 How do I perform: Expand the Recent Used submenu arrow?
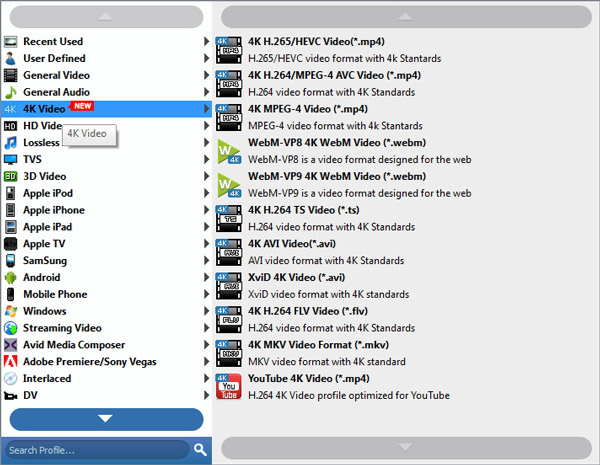pyautogui.click(x=206, y=41)
